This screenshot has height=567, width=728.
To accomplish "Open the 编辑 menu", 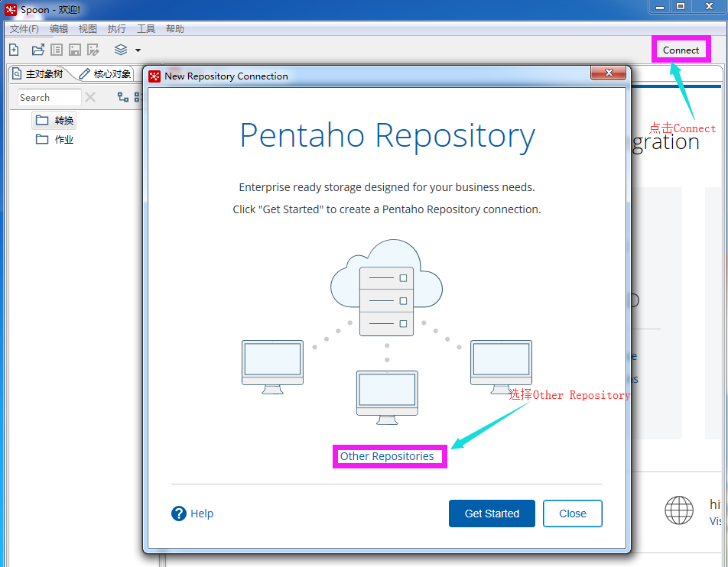I will pyautogui.click(x=59, y=29).
